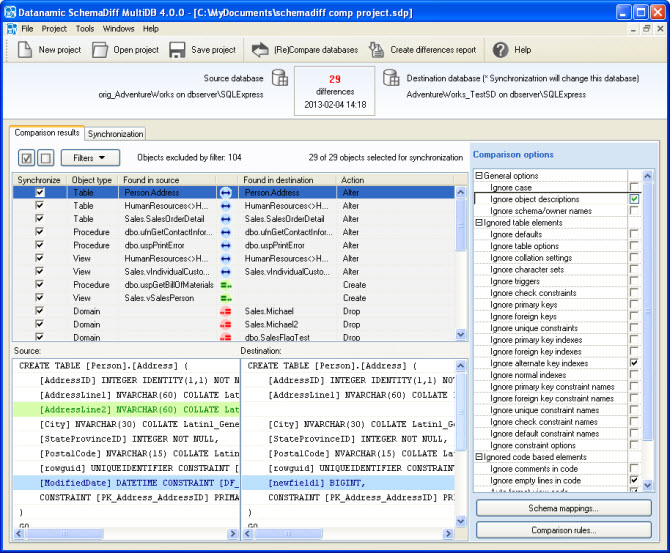
Task: Click the New project toolbar label
Action: (60, 50)
